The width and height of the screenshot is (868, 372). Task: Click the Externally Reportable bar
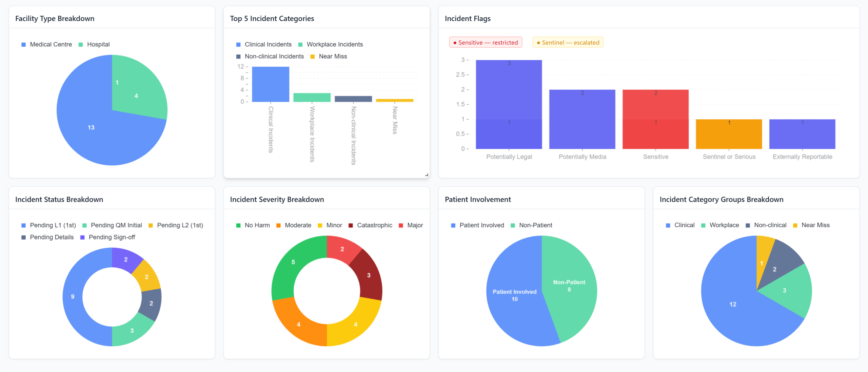(x=802, y=134)
